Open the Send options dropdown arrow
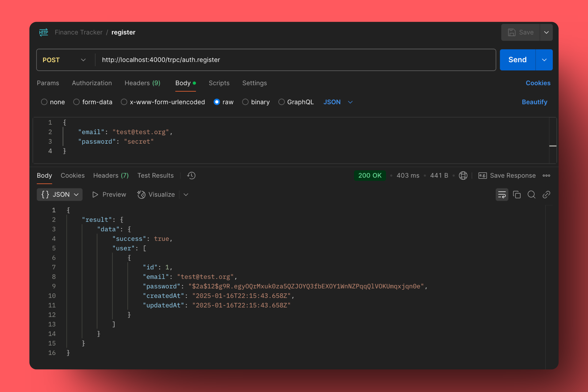Viewport: 588px width, 392px height. point(544,60)
